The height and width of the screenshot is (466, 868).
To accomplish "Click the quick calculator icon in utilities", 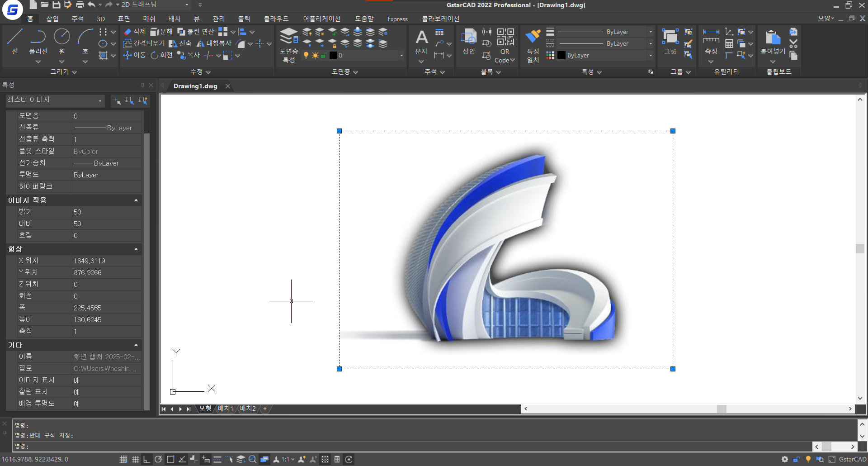I will [x=729, y=43].
